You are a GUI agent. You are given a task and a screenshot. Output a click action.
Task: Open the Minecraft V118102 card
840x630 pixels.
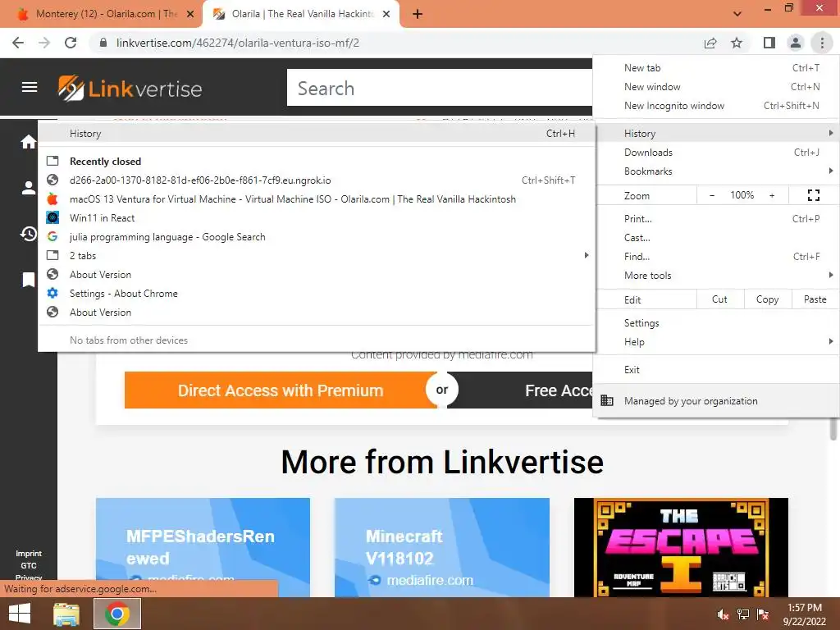[442, 547]
